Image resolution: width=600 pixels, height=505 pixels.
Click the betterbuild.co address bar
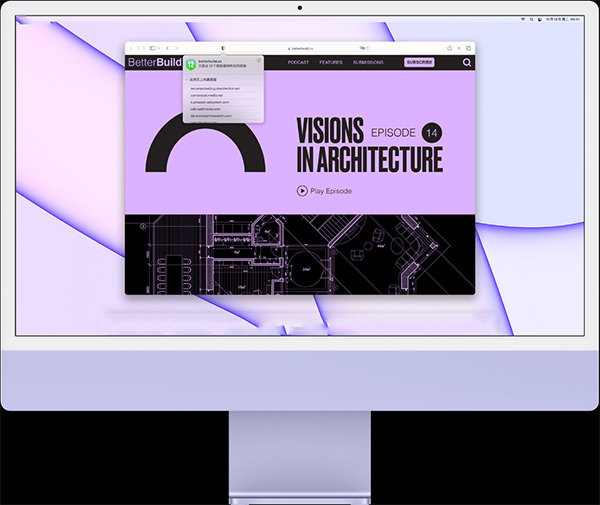coord(301,48)
